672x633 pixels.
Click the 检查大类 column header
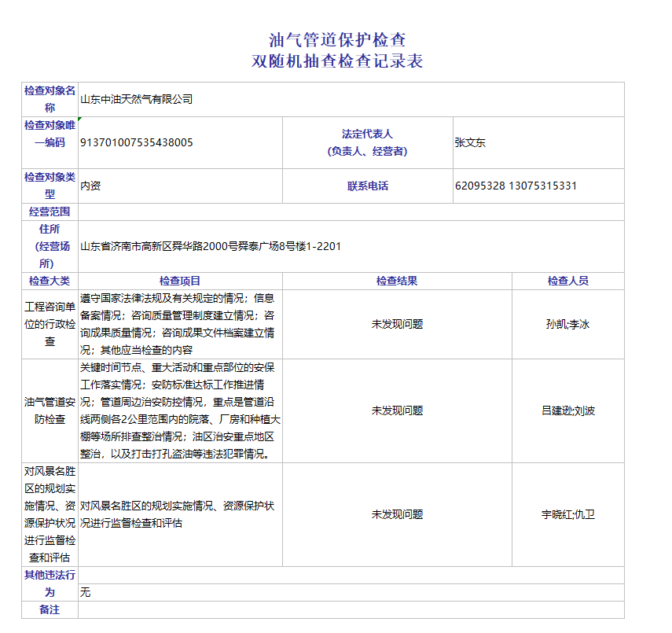tap(50, 281)
